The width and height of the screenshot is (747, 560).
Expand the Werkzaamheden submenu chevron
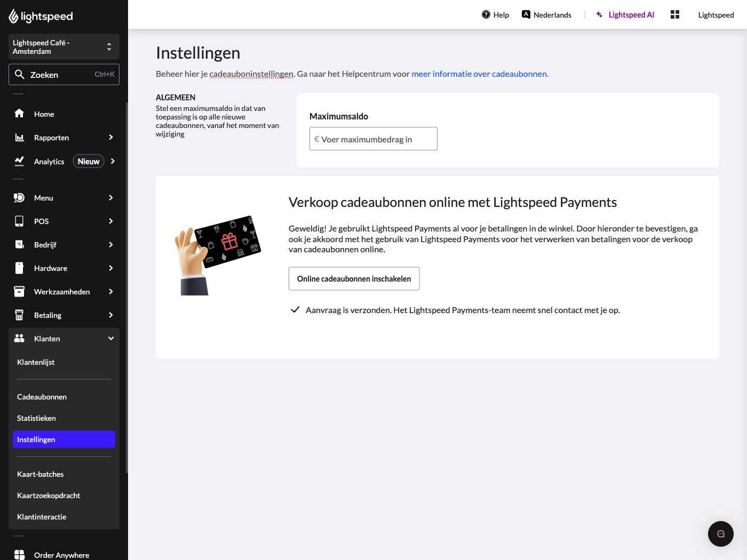(x=111, y=292)
